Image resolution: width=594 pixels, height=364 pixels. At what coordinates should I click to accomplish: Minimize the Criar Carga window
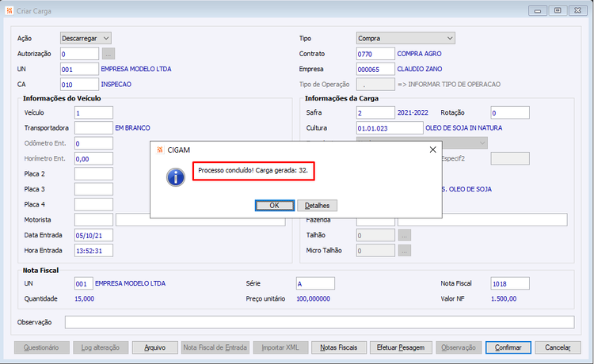point(538,10)
